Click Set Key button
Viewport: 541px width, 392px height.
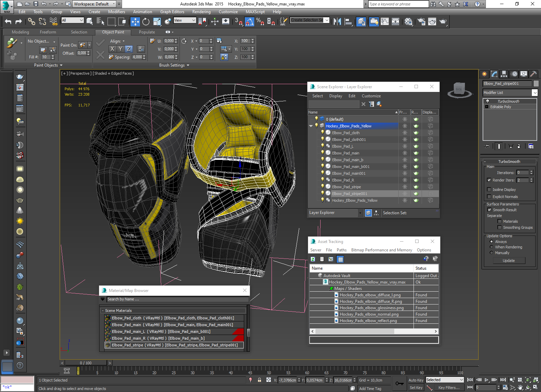point(416,388)
